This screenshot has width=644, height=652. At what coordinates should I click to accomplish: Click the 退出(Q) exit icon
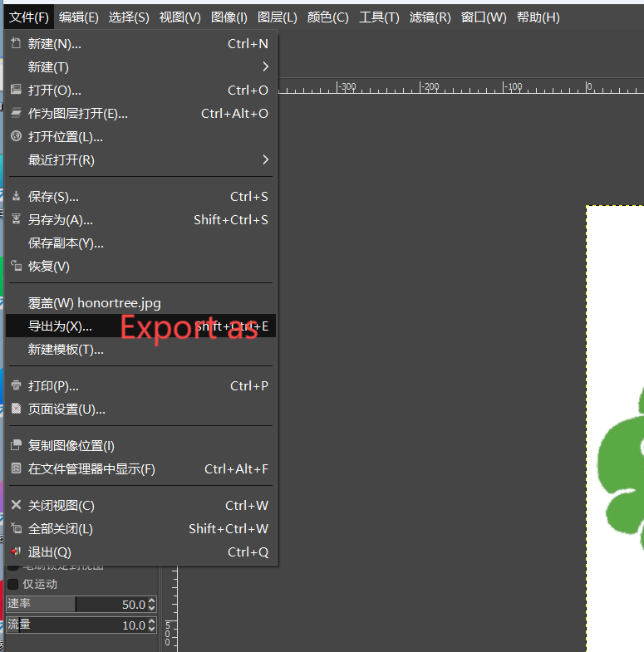coord(16,552)
